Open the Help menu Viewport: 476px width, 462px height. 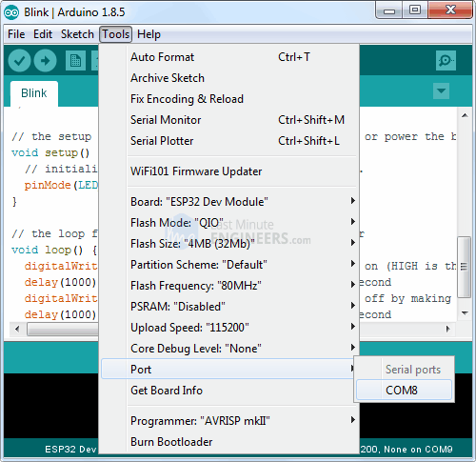[x=149, y=34]
